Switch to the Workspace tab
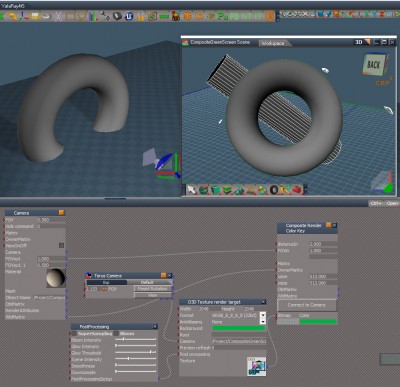 [x=273, y=43]
